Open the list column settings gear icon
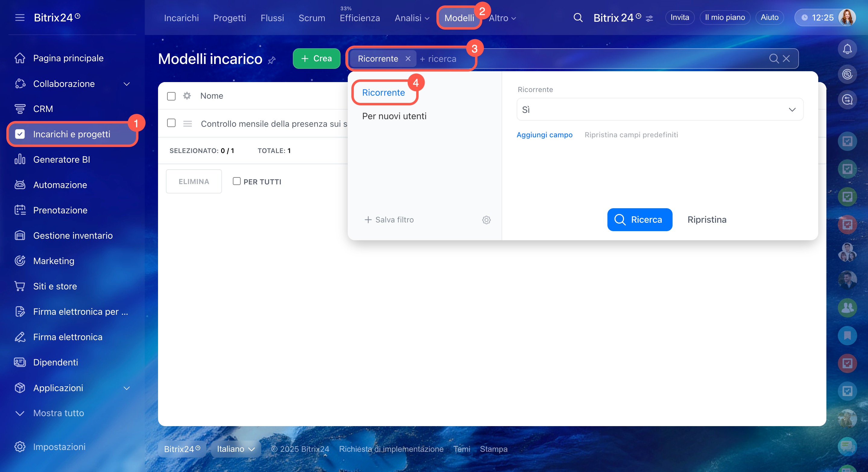 [x=187, y=96]
